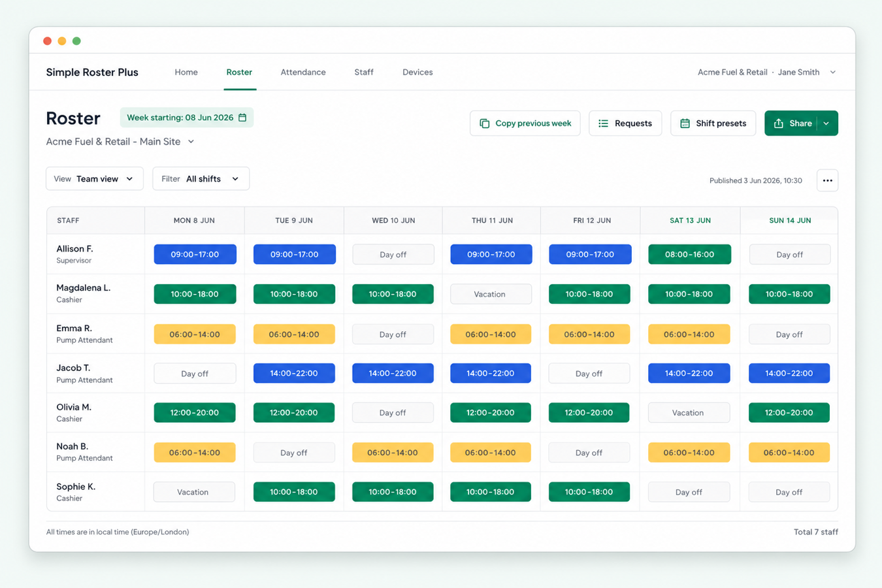This screenshot has width=882, height=588.
Task: Open Olivia M. Monday 12:00-20:00 shift
Action: [x=195, y=412]
